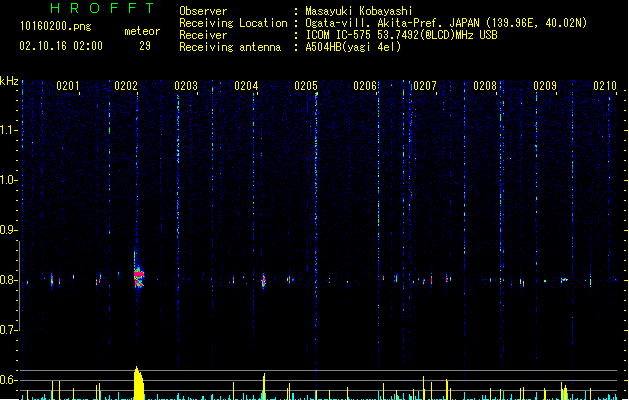This screenshot has height=400, width=629.
Task: Click the HROFFT title text
Action: [x=102, y=8]
